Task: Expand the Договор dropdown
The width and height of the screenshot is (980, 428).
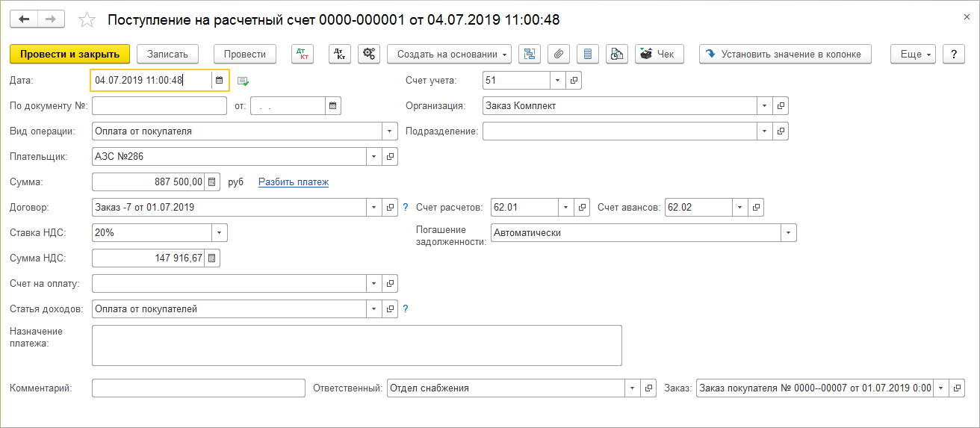Action: [x=374, y=208]
